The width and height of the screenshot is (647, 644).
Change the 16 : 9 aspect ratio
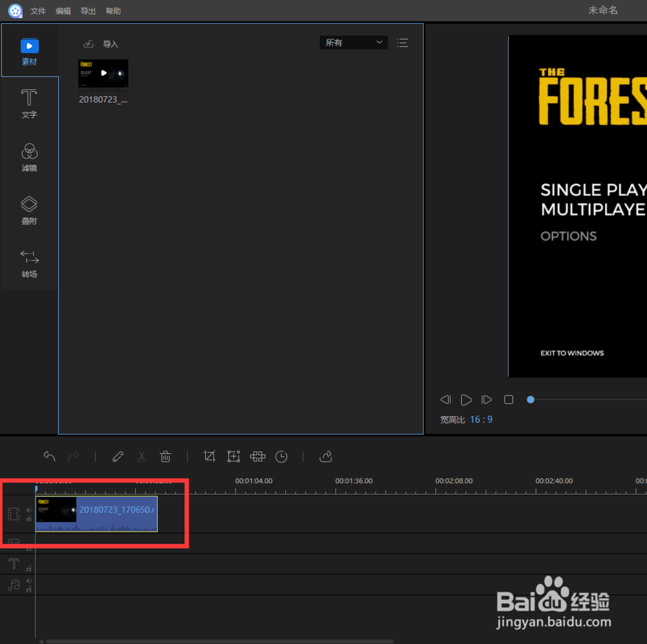[481, 419]
